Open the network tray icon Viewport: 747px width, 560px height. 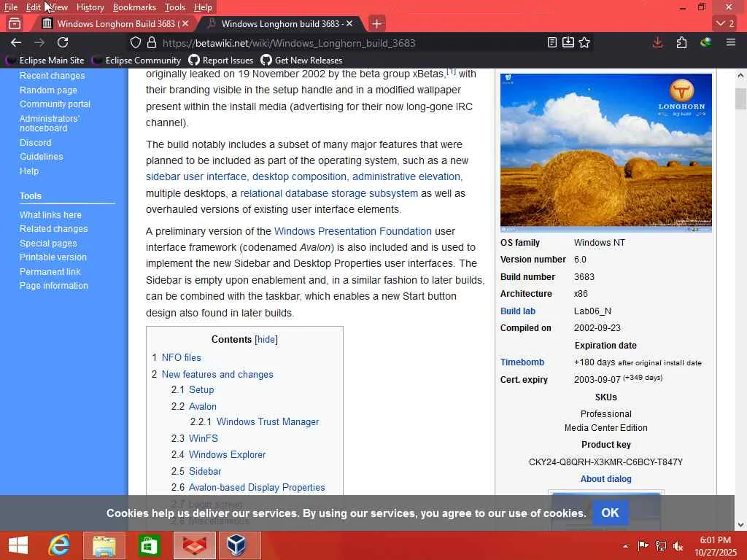click(x=660, y=545)
